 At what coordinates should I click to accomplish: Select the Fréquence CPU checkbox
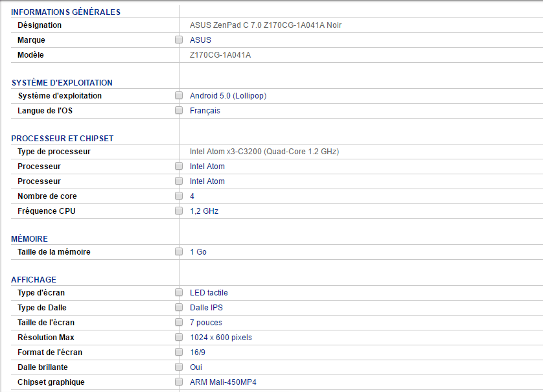179,211
